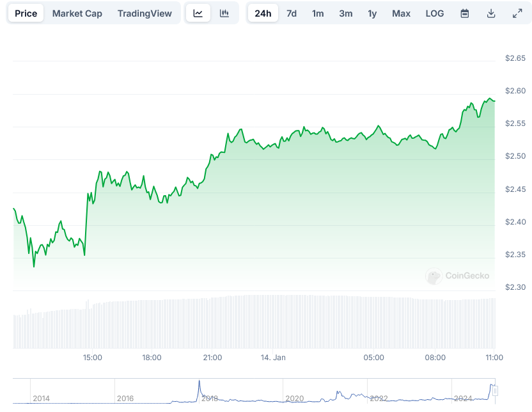Screen dimensions: 532x412
Task: Toggle LOG scale on the chart
Action: pyautogui.click(x=434, y=13)
